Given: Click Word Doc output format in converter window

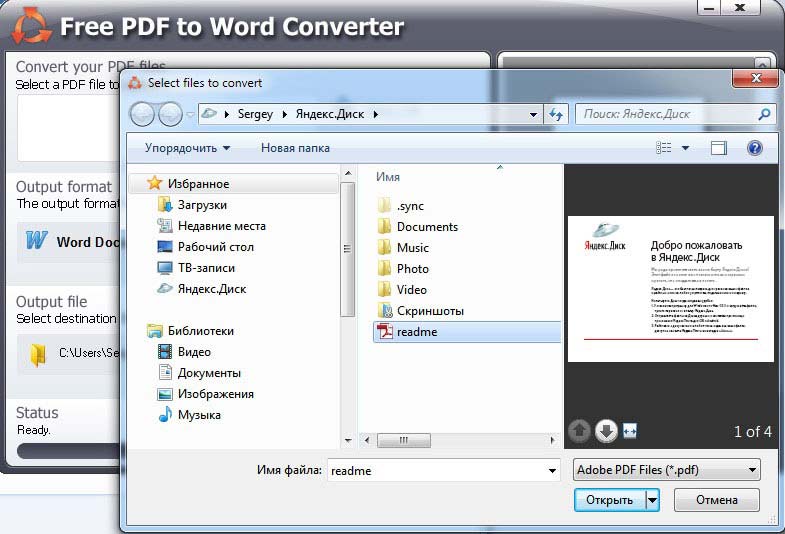Looking at the screenshot, I should click(70, 242).
